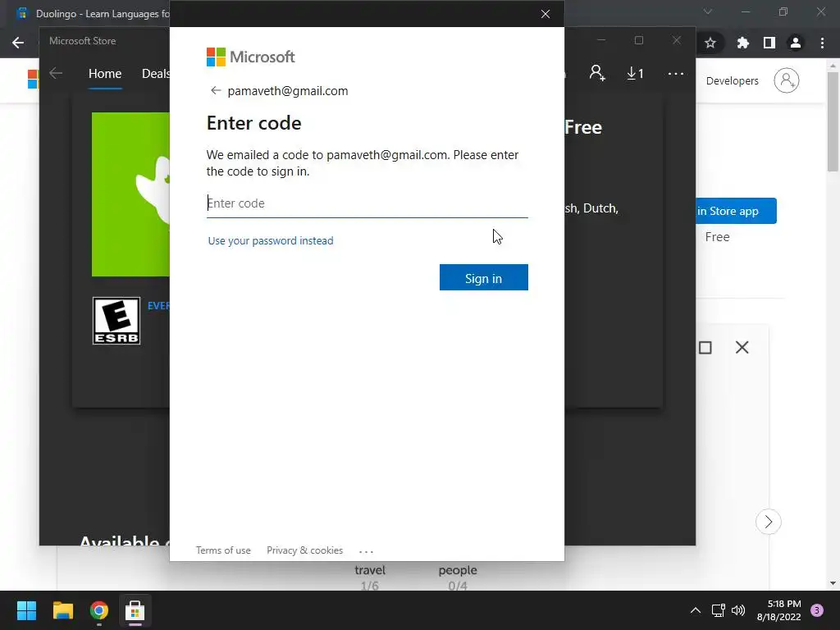Open Chrome tab search dropdown arrow
This screenshot has height=630, width=840.
point(708,11)
